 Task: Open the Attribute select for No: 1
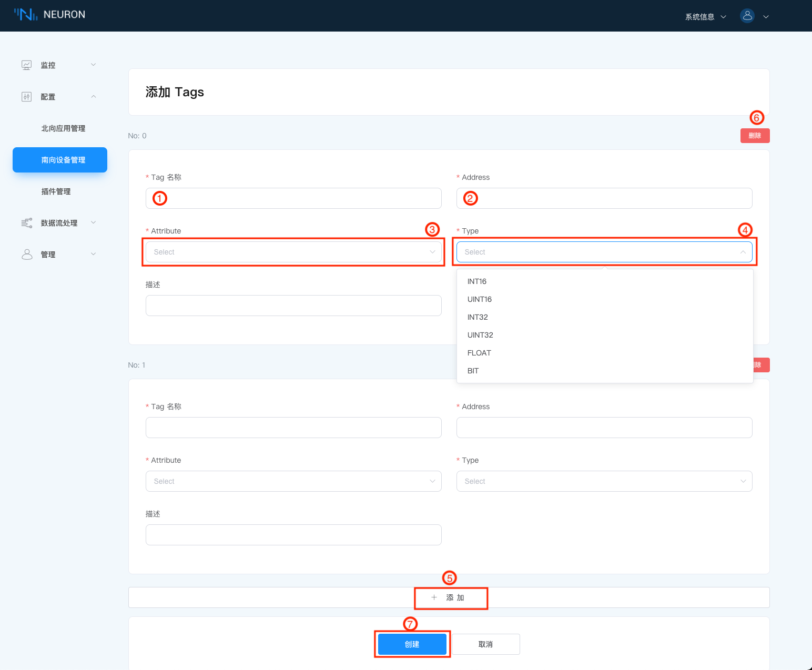click(x=293, y=481)
